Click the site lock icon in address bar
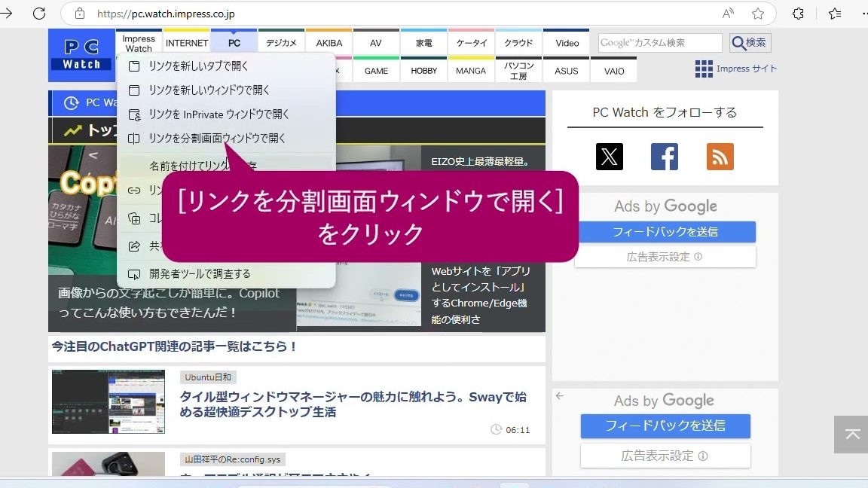The height and width of the screenshot is (488, 868). (80, 14)
